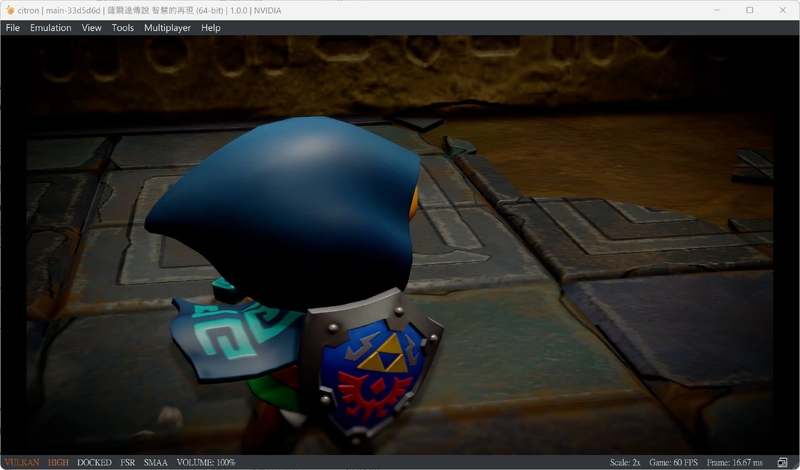Maximize the citron window

[749, 10]
